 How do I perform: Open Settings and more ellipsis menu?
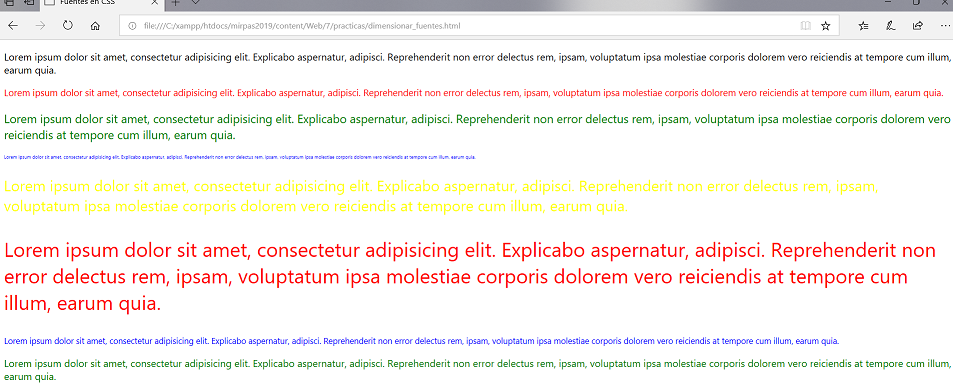[x=944, y=26]
